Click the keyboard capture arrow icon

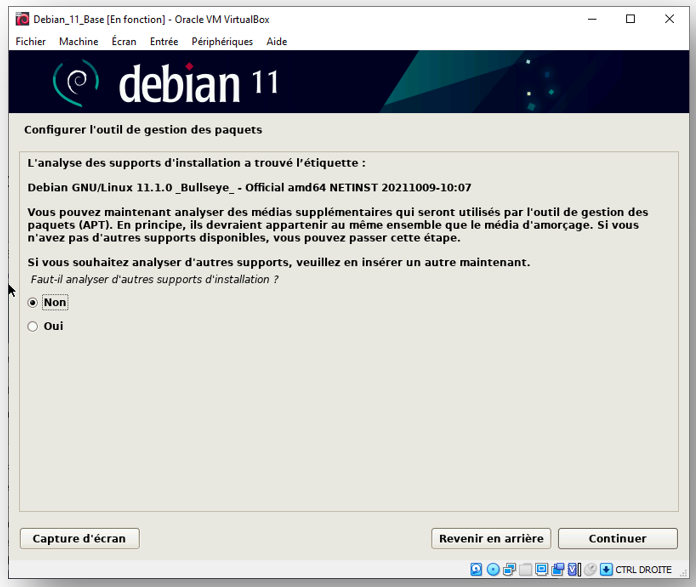tap(606, 569)
